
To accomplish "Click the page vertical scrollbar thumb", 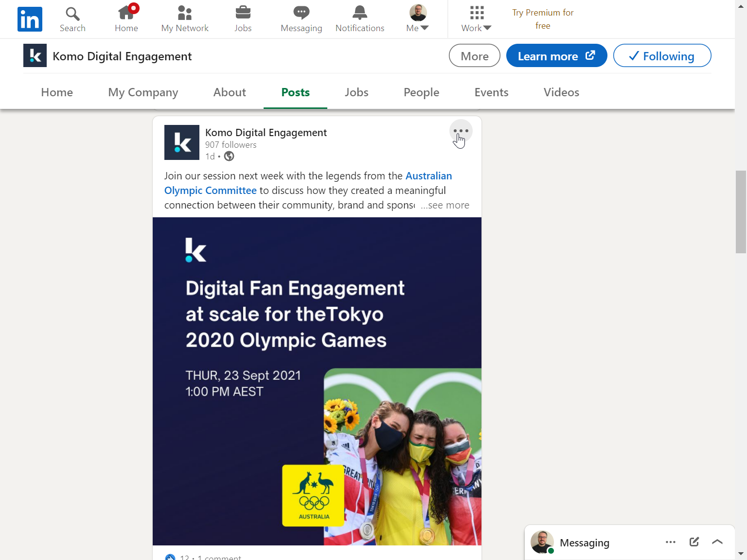I will coord(741,211).
